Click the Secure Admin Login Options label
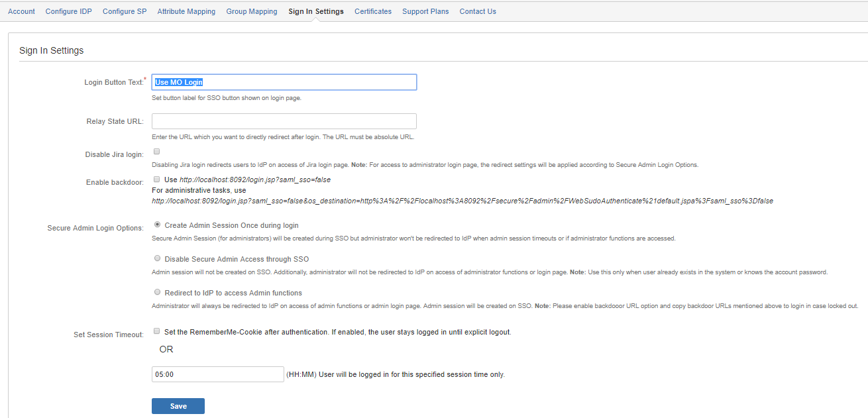Viewport: 868px width, 418px height. (95, 228)
